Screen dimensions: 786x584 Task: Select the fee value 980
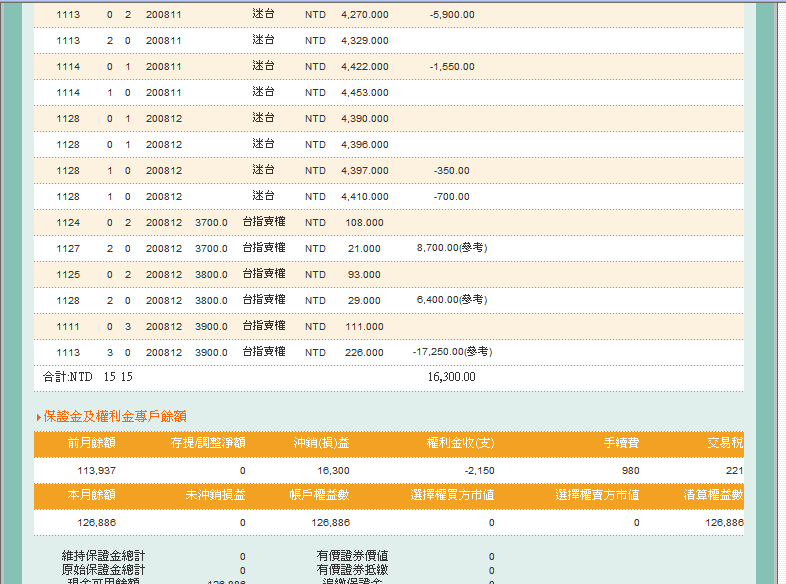(x=631, y=471)
